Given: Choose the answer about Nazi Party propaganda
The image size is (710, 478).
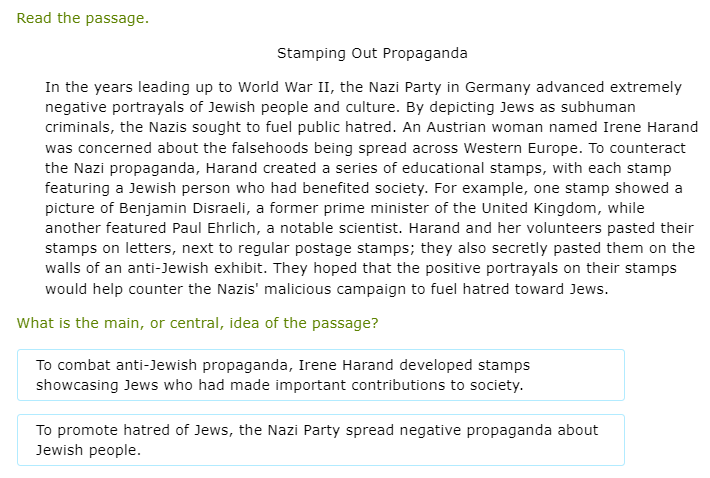Looking at the screenshot, I should pyautogui.click(x=320, y=440).
